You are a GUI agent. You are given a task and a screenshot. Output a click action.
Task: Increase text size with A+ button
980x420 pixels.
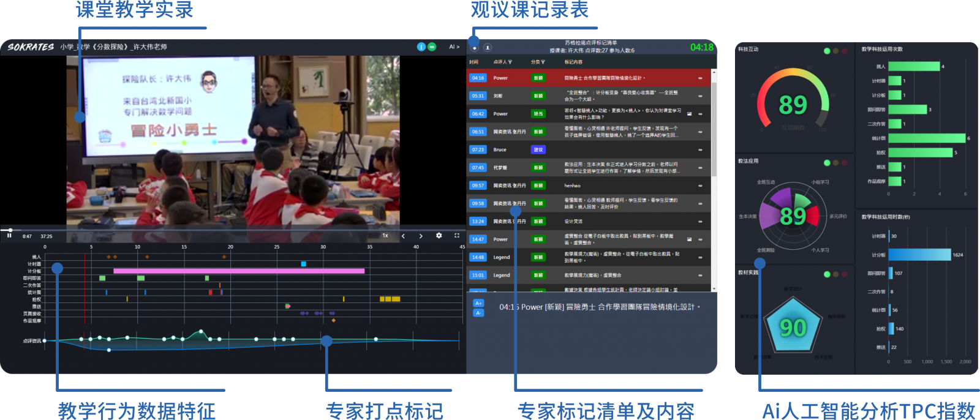478,303
